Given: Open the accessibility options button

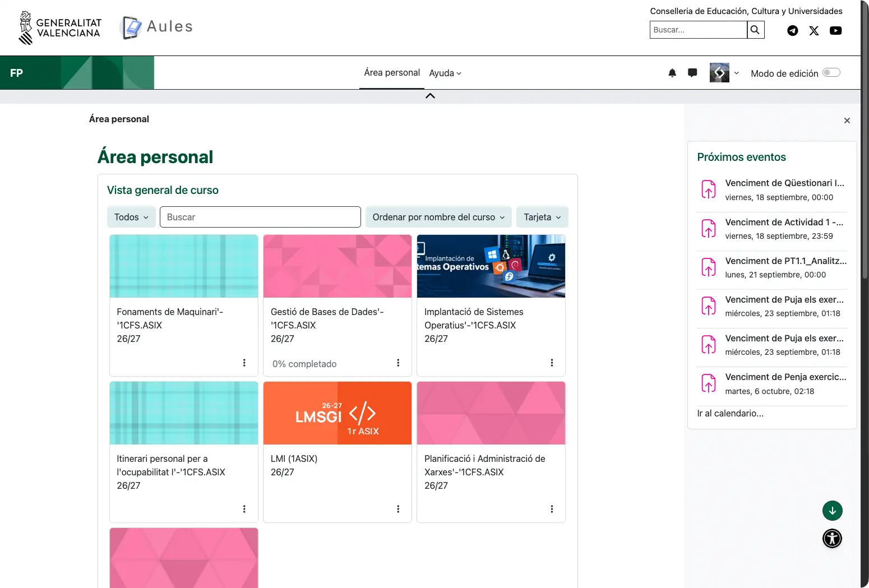Looking at the screenshot, I should point(833,539).
